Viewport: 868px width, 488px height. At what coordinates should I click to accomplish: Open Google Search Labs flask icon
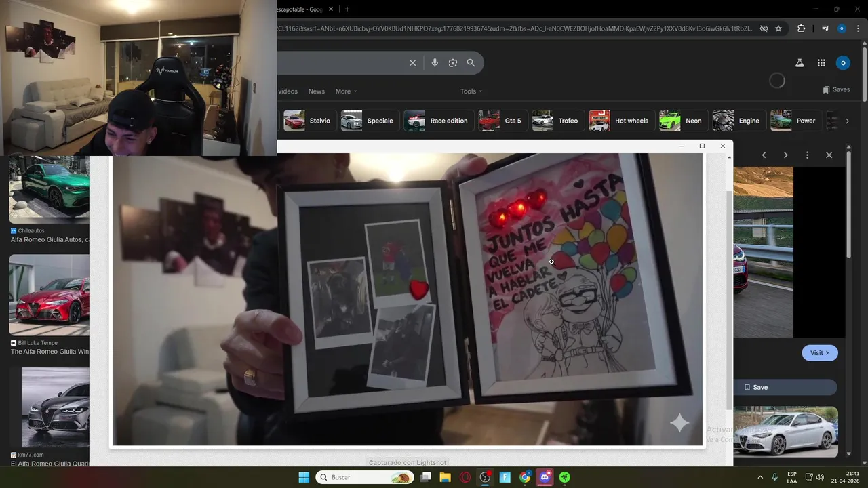point(800,62)
